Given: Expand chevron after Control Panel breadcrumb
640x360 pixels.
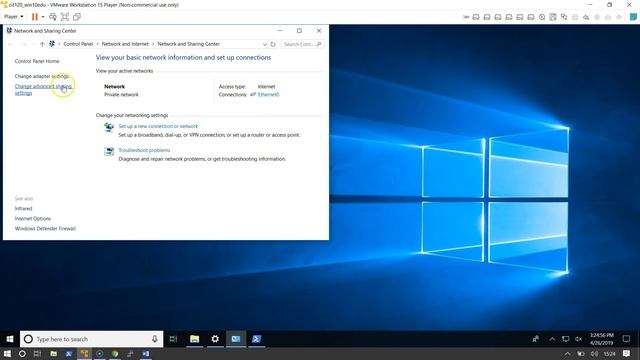Looking at the screenshot, I should [97, 44].
